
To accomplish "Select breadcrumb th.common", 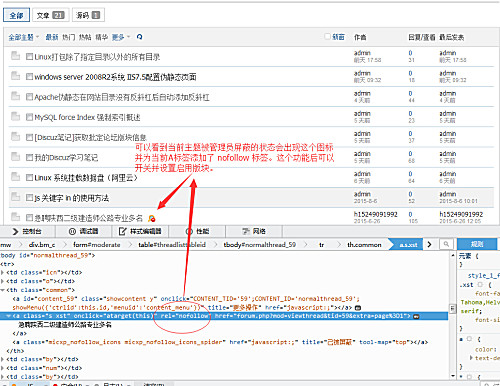I will [364, 245].
